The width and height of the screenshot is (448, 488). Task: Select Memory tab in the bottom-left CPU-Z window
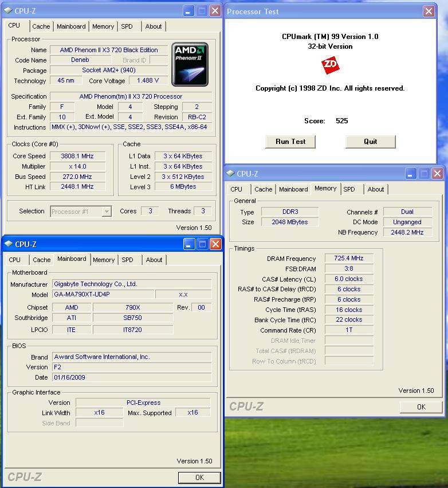click(104, 260)
